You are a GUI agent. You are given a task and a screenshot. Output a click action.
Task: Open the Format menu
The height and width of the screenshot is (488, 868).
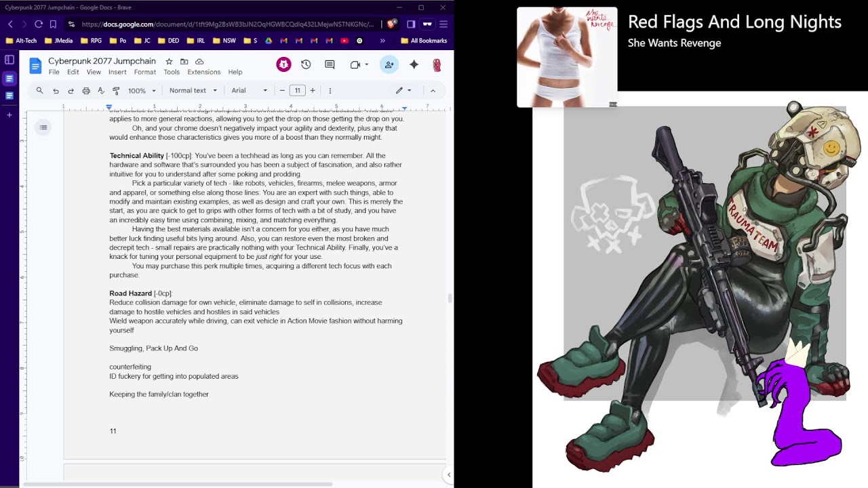(x=144, y=72)
